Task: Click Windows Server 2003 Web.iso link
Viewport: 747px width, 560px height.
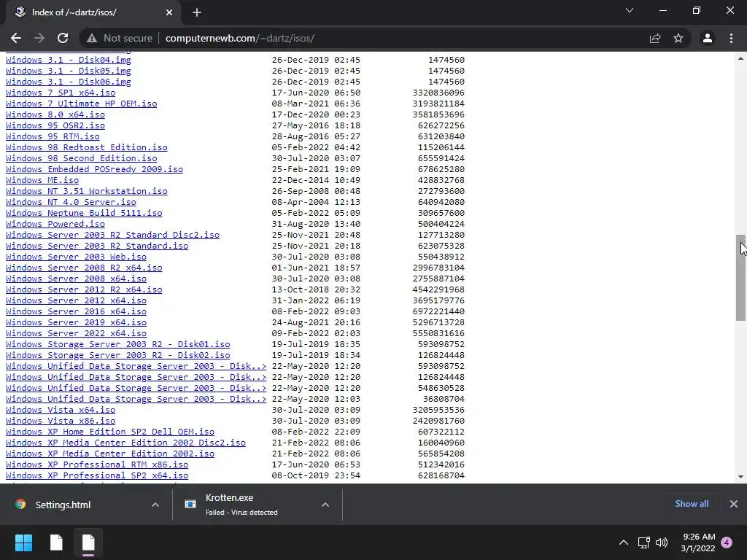Action: coord(76,257)
